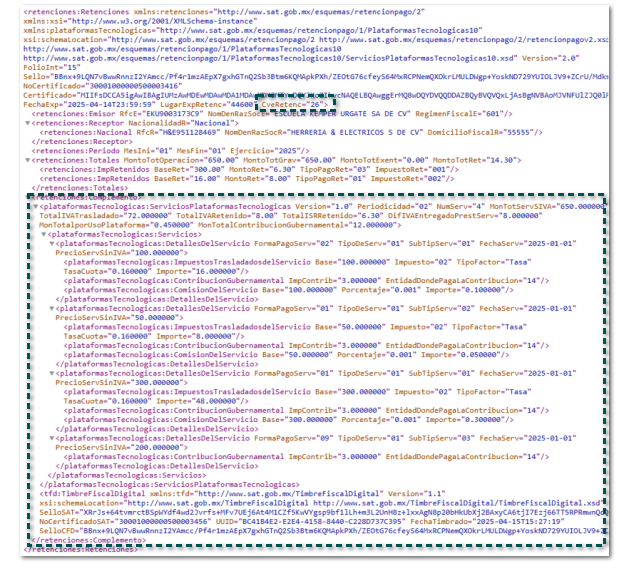Collapse DetallesDelServicio with FormaPagoServ="02"
The image size is (618, 578).
point(52,243)
